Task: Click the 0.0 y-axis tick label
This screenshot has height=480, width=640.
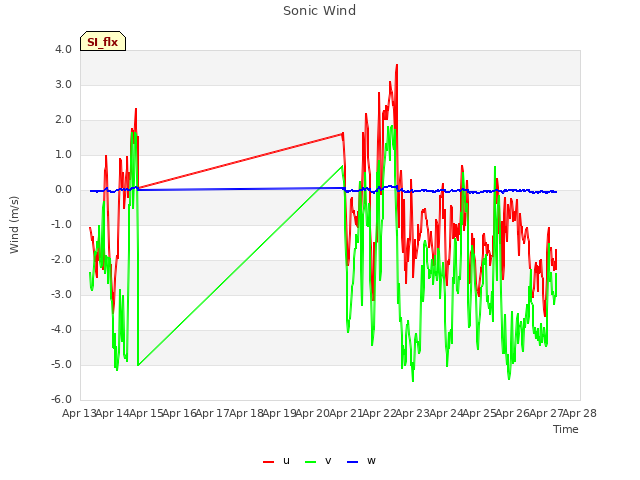Action: (x=63, y=190)
